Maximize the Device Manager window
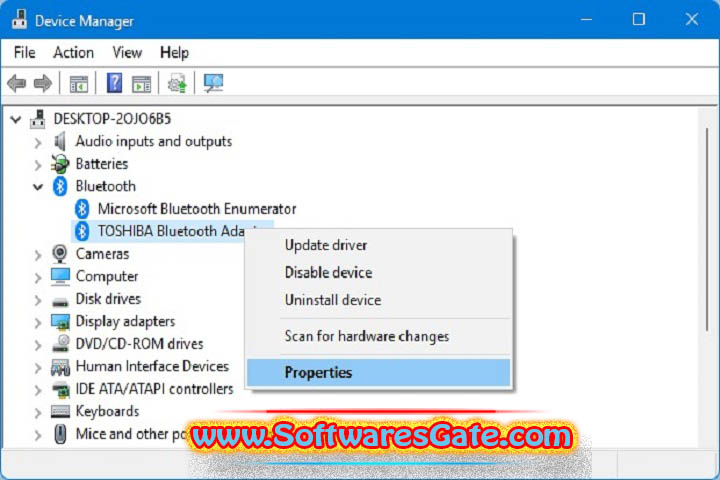This screenshot has width=720, height=480. [x=638, y=19]
